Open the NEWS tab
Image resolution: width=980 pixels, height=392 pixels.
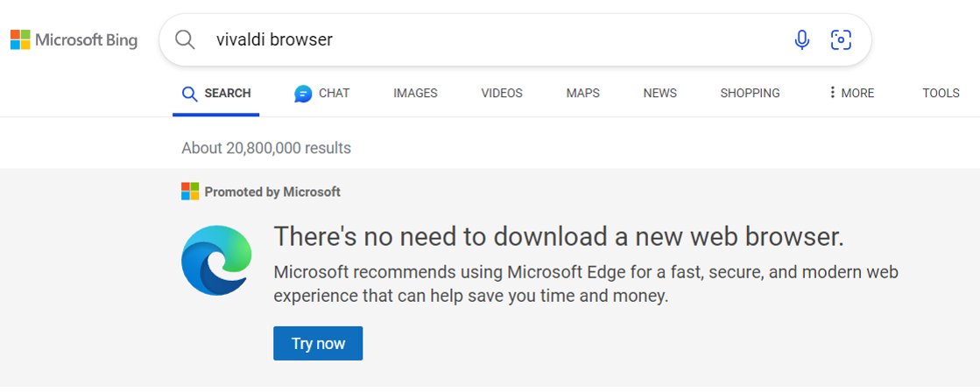(x=660, y=94)
